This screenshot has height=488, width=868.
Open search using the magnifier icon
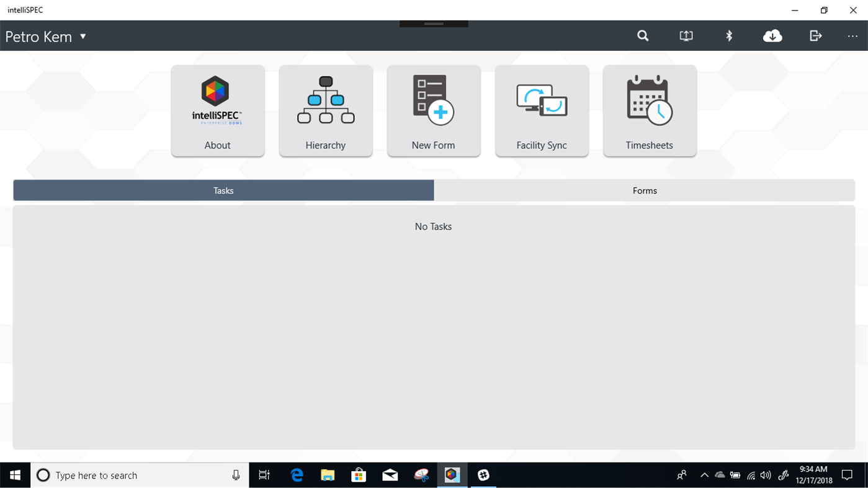click(642, 35)
